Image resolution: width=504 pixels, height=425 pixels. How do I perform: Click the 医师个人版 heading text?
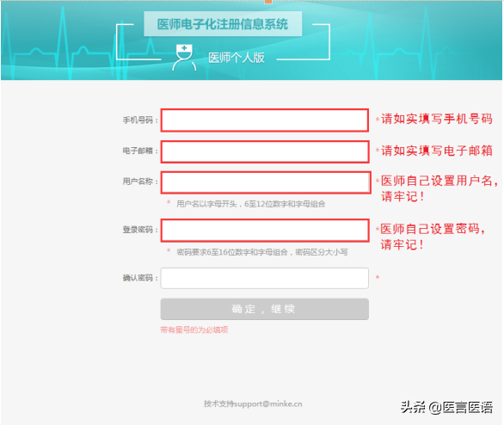237,58
